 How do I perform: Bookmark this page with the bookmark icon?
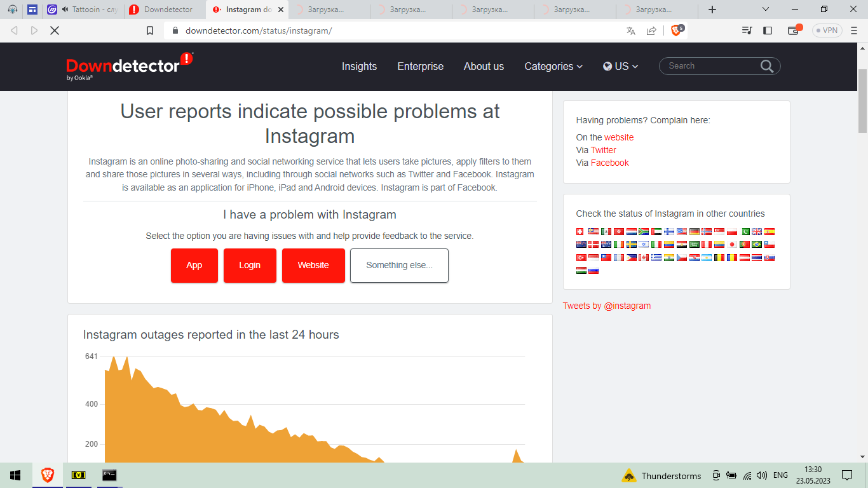coord(150,30)
